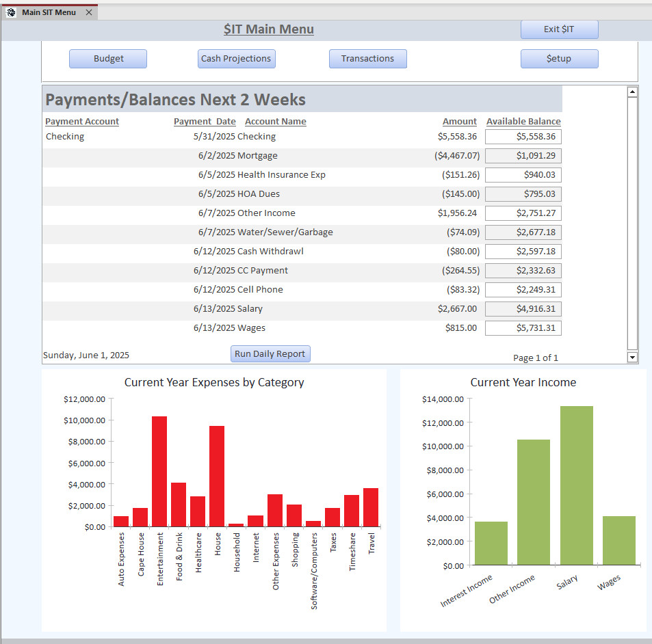Click the Access form icon on tab
The image size is (652, 644).
[11, 12]
